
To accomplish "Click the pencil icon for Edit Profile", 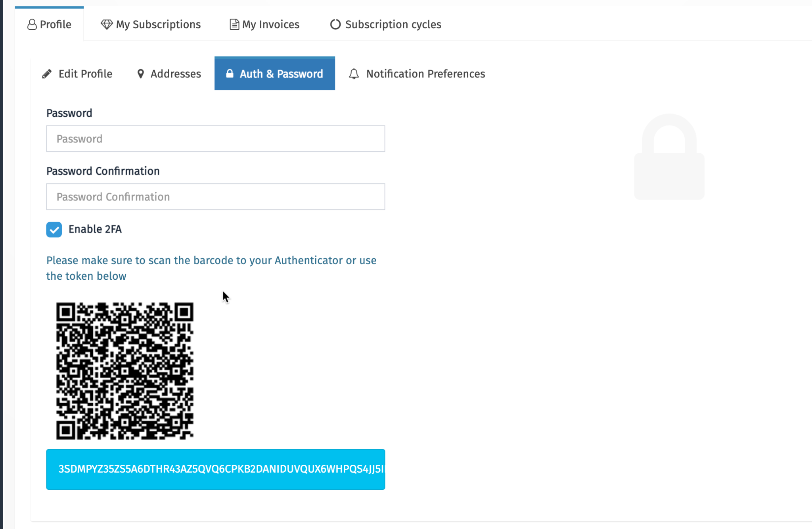I will pyautogui.click(x=47, y=74).
